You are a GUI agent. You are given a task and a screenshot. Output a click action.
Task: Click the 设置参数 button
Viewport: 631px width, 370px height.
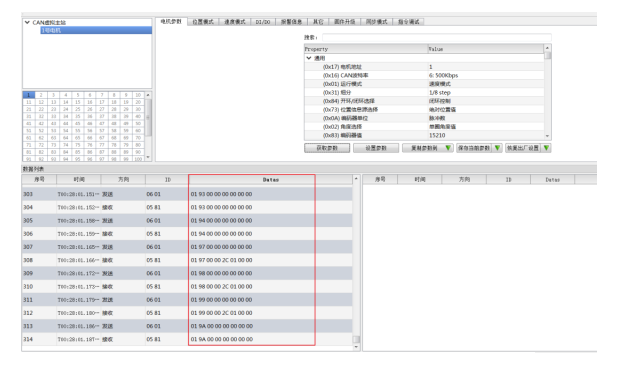[376, 148]
